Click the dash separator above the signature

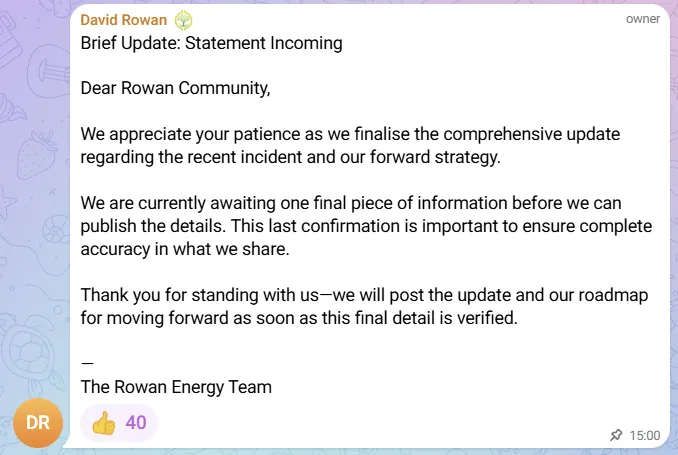[x=87, y=363]
